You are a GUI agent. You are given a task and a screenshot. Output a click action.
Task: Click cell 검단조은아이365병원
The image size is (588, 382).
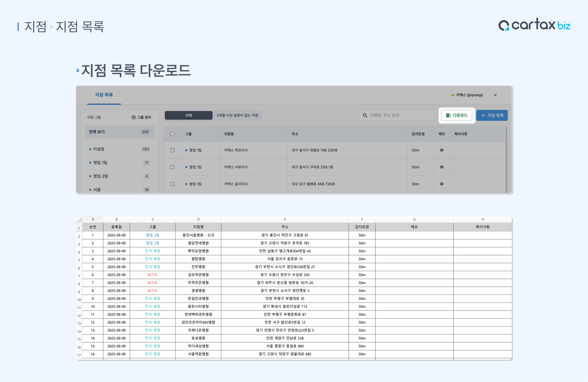tap(198, 323)
